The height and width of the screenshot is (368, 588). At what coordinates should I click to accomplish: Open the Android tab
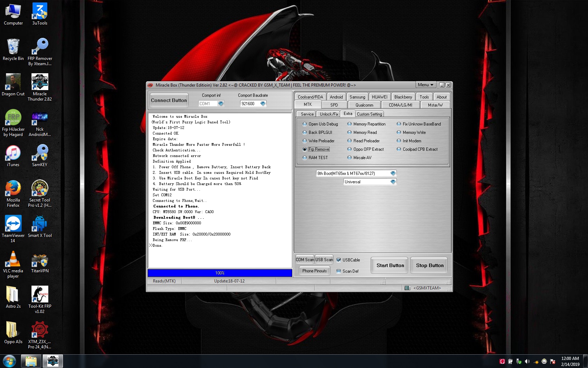click(336, 97)
